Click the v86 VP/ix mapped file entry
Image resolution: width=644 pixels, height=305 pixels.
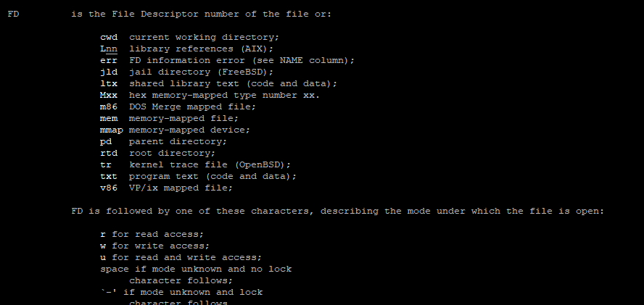[166, 188]
